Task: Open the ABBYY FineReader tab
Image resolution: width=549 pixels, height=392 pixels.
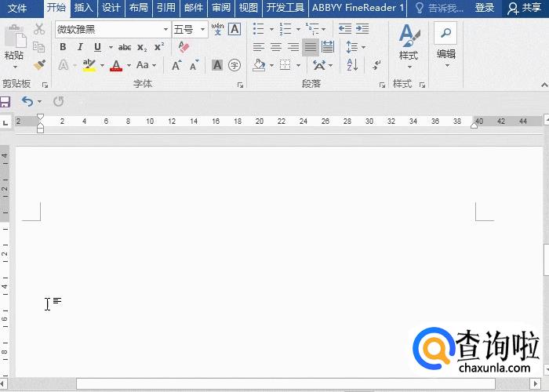Action: 358,8
